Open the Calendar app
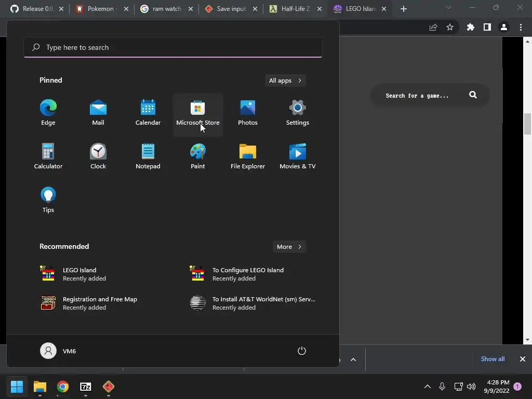Image resolution: width=532 pixels, height=399 pixels. (x=148, y=113)
